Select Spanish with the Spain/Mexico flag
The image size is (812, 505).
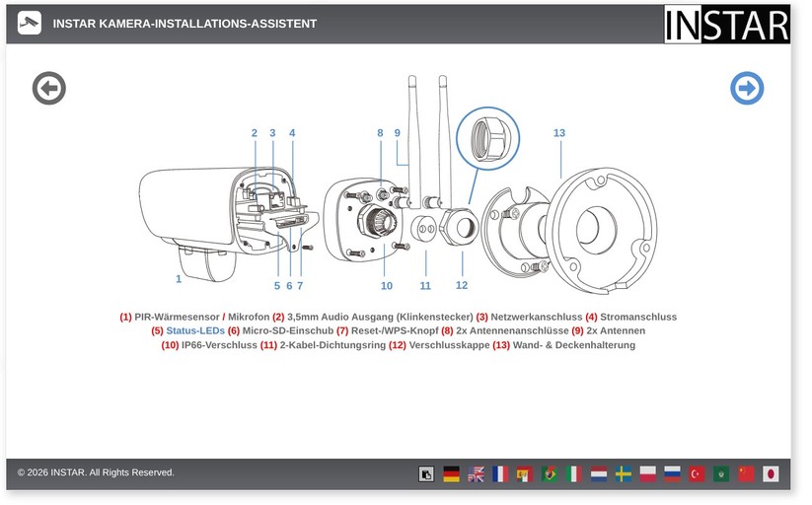click(x=525, y=473)
